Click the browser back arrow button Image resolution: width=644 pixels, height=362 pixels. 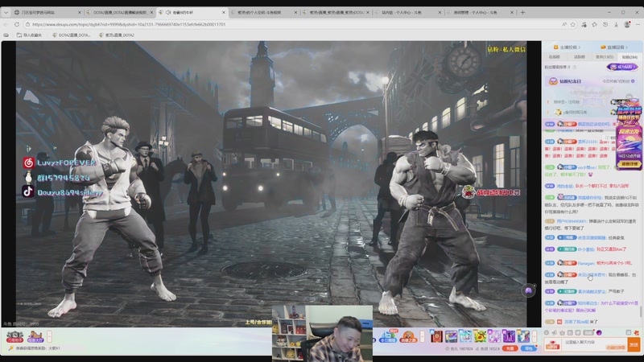point(6,24)
